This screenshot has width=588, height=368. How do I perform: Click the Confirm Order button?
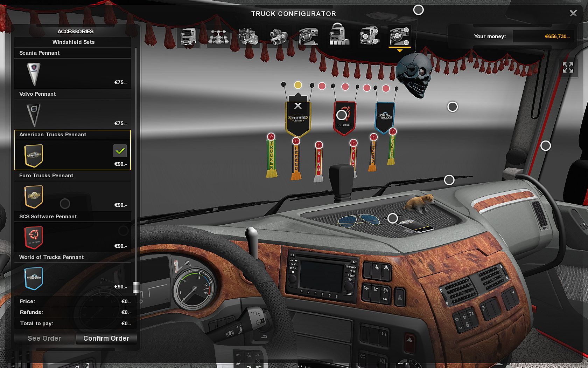(x=106, y=338)
